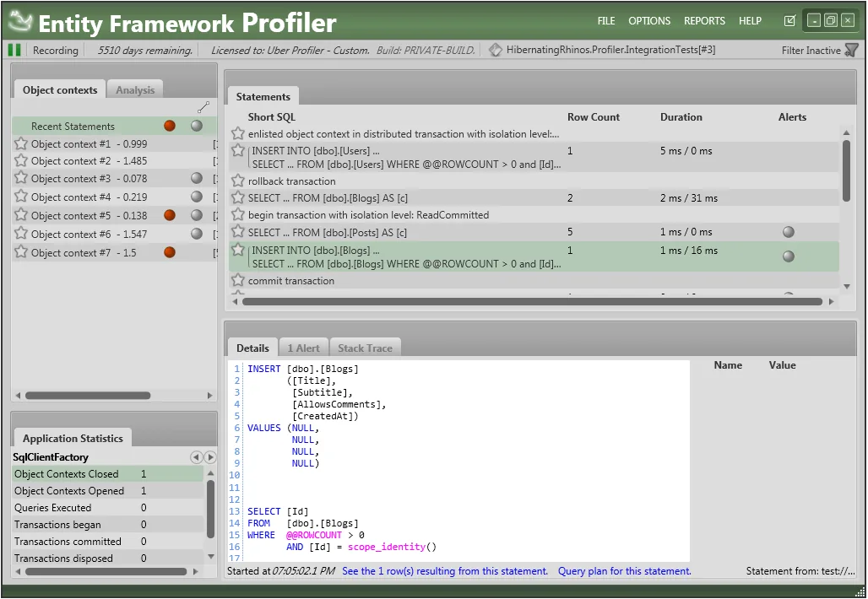Image resolution: width=868 pixels, height=599 pixels.
Task: Star the commit transaction statement
Action: (x=238, y=280)
